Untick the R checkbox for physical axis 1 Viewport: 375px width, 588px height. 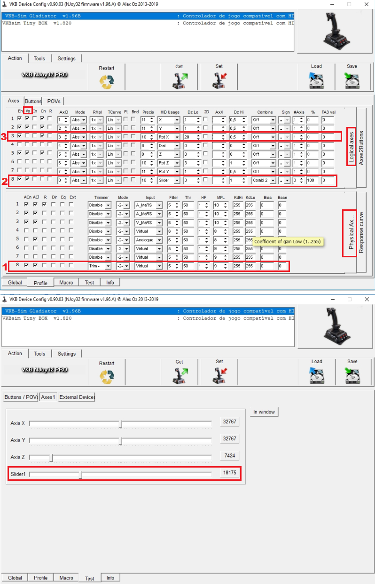(45, 204)
